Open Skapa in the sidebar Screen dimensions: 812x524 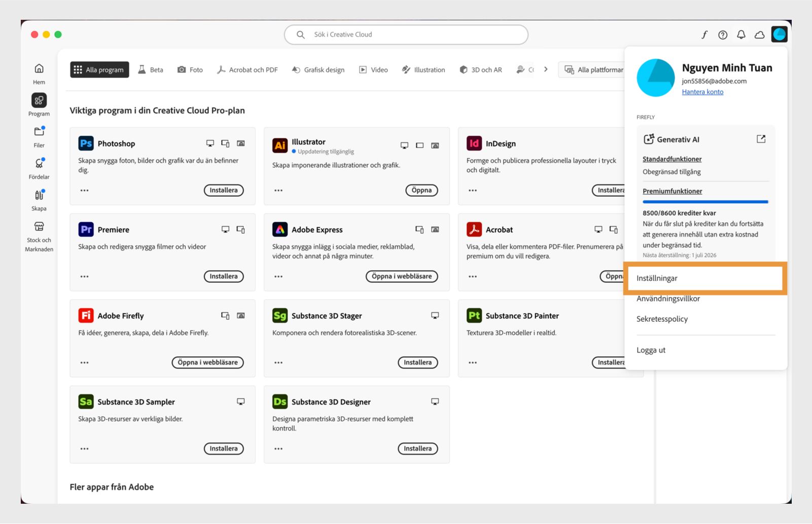point(39,195)
